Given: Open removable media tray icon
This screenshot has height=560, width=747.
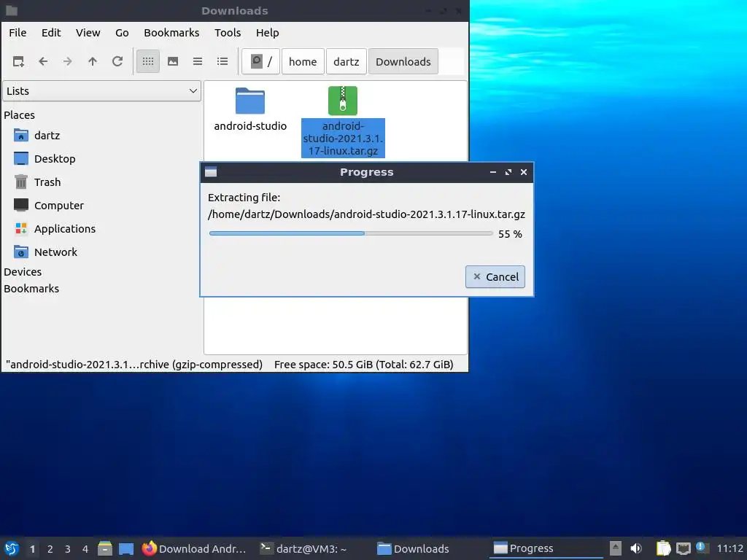Looking at the screenshot, I should pyautogui.click(x=616, y=548).
